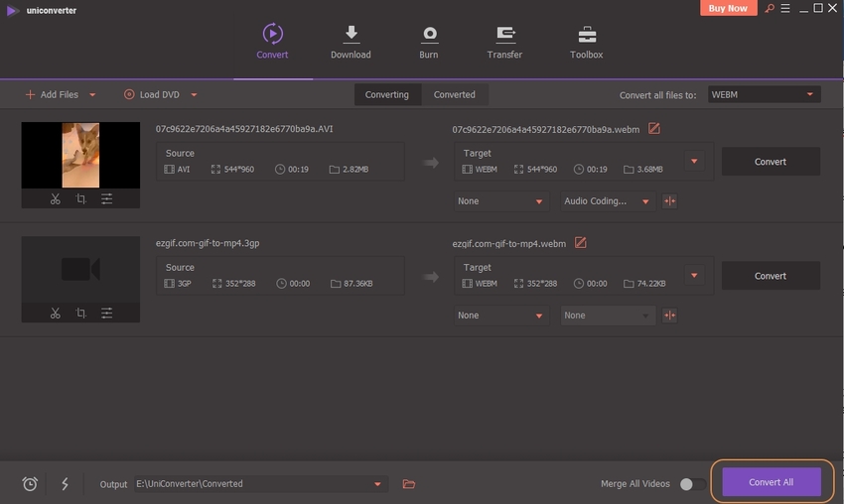
Task: Expand the Output path dropdown
Action: click(377, 484)
